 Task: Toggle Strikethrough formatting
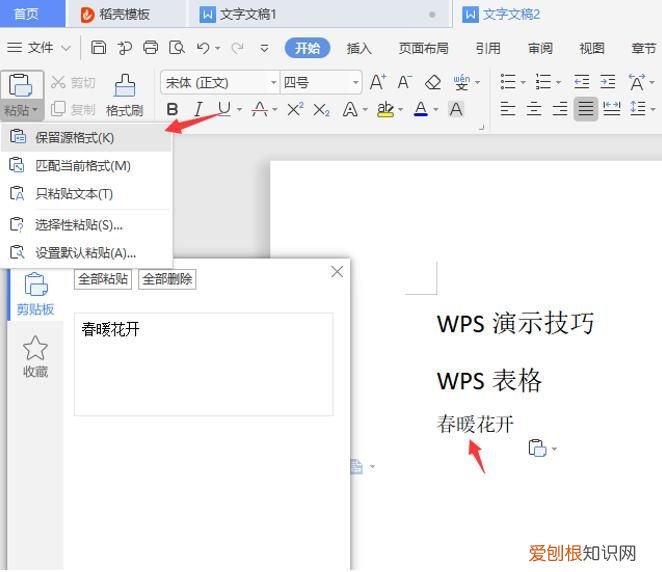(x=259, y=109)
